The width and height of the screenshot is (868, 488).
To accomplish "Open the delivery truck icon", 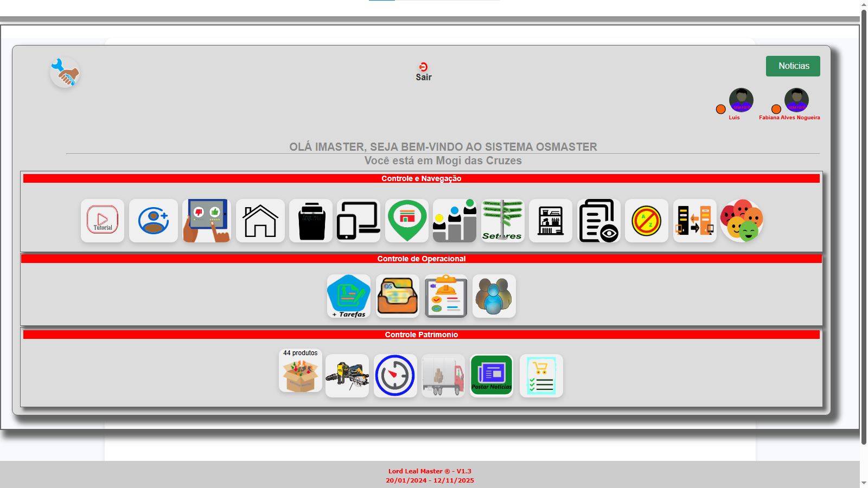I will click(443, 376).
